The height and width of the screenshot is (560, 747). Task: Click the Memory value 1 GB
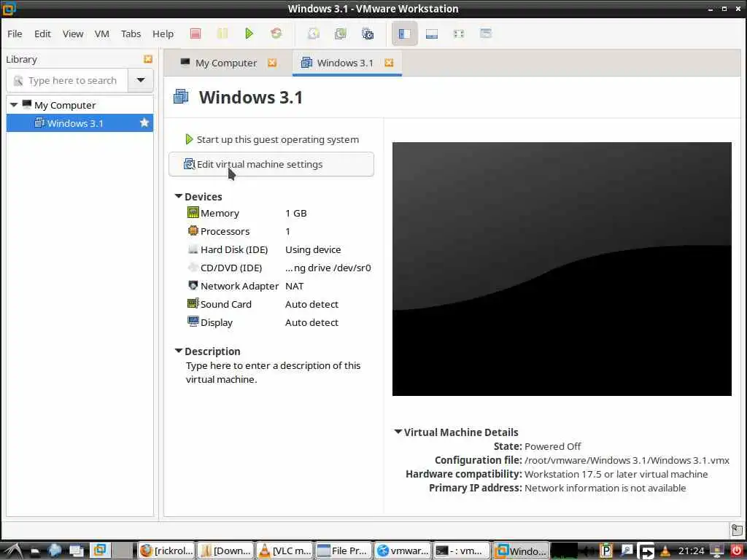tap(296, 214)
